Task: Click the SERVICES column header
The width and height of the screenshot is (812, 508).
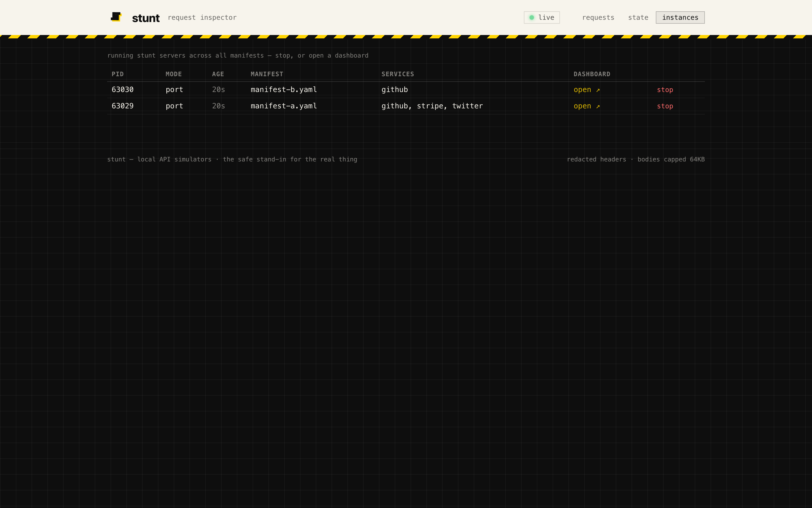Action: coord(398,74)
